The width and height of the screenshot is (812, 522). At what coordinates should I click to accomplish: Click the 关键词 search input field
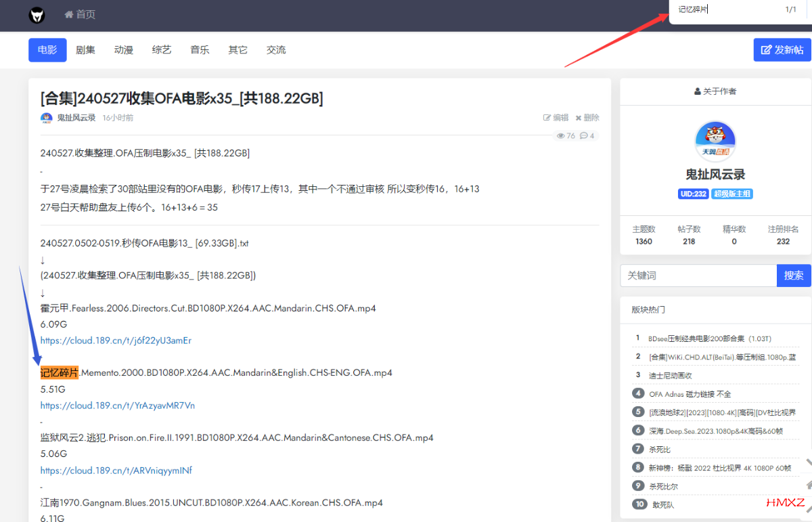pos(698,276)
